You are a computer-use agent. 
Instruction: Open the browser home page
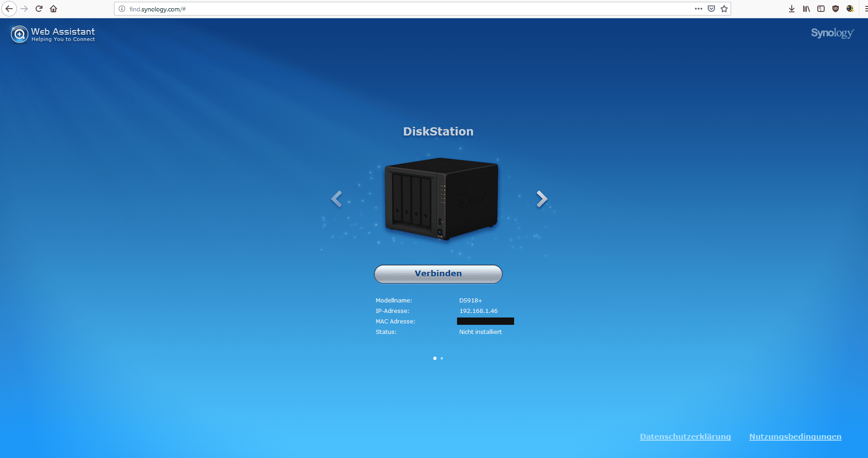[53, 9]
